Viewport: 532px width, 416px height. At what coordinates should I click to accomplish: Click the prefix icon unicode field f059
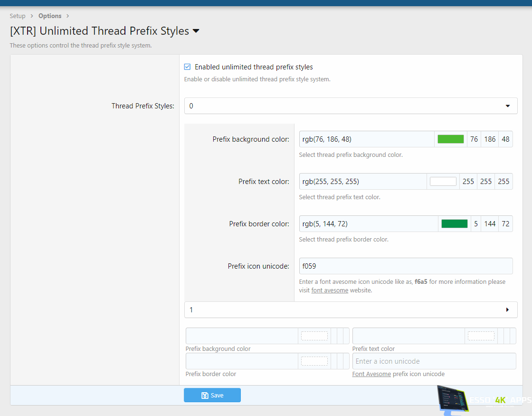(406, 266)
